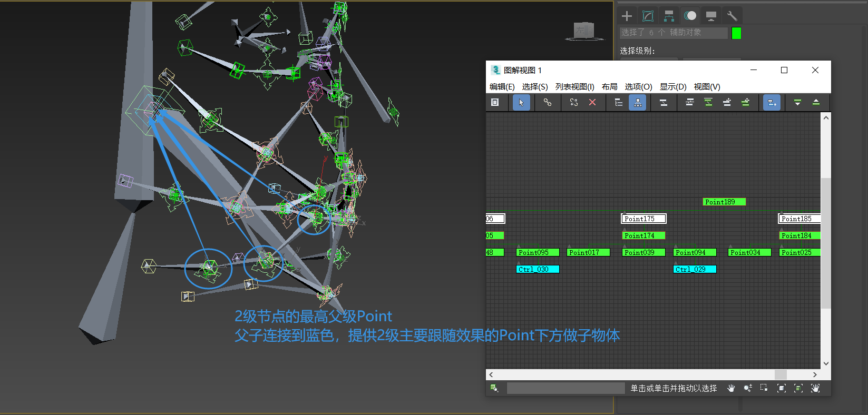The image size is (868, 415).
Task: Select the Point185 node
Action: pyautogui.click(x=800, y=219)
